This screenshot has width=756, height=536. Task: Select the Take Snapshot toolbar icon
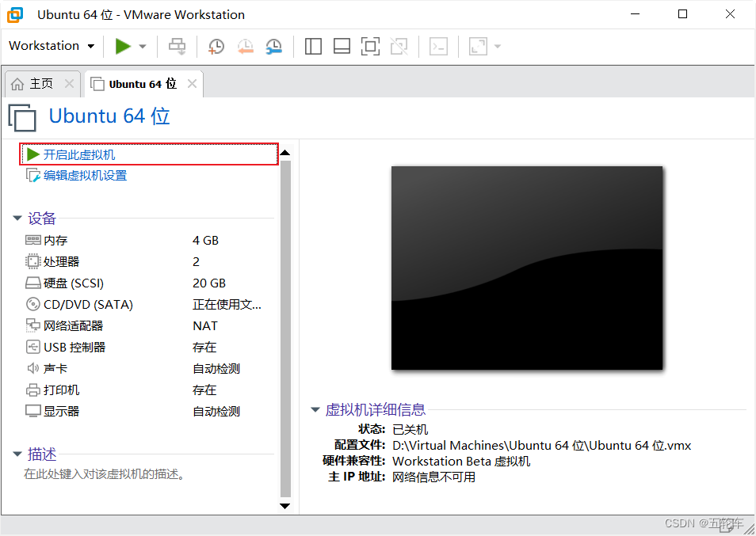pos(216,46)
